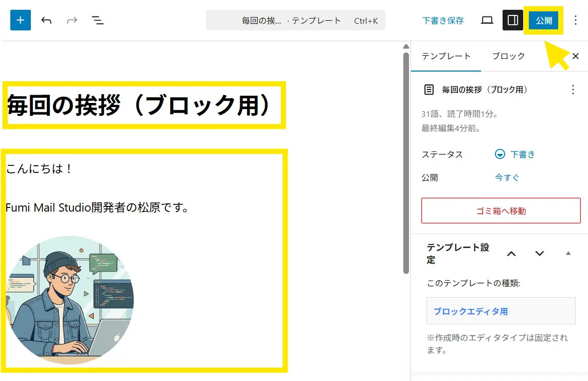Open the top-bar options three-dot menu
This screenshot has height=381, width=588.
coord(576,21)
